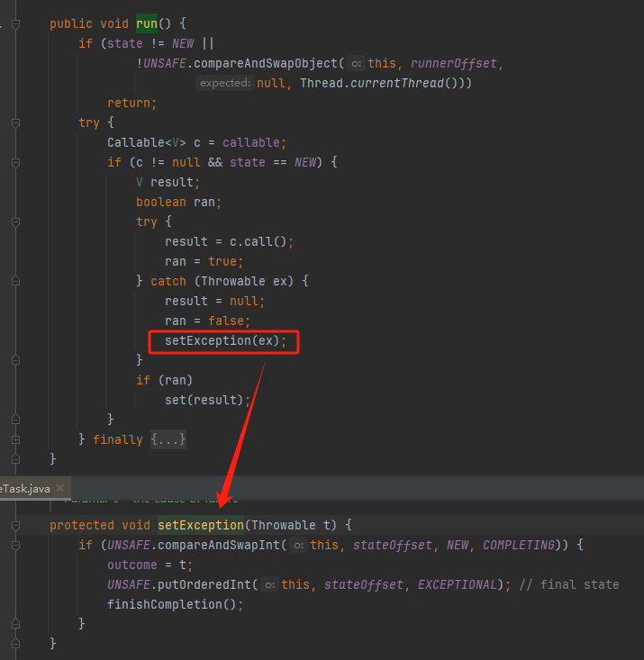Click the highlighted 'run' method name

point(147,23)
